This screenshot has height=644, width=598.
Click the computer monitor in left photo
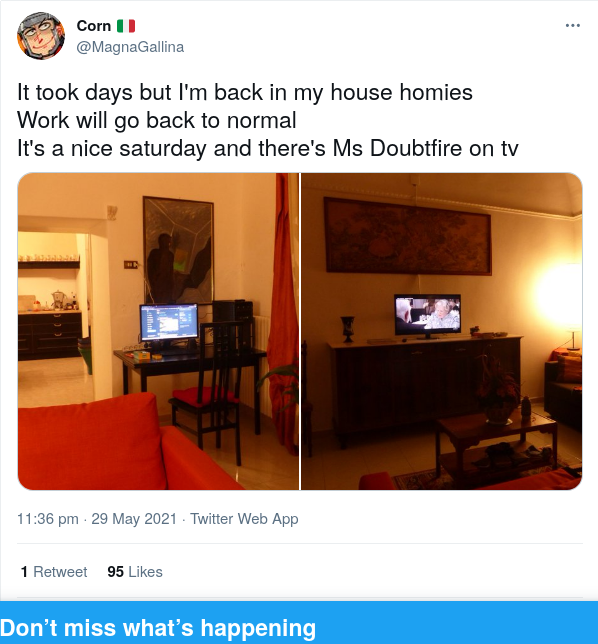tap(169, 323)
